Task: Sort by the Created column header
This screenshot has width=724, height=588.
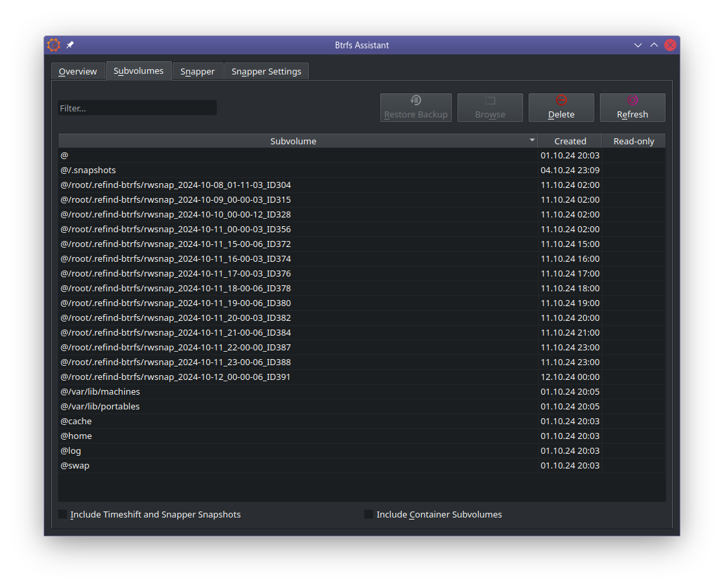Action: tap(570, 141)
